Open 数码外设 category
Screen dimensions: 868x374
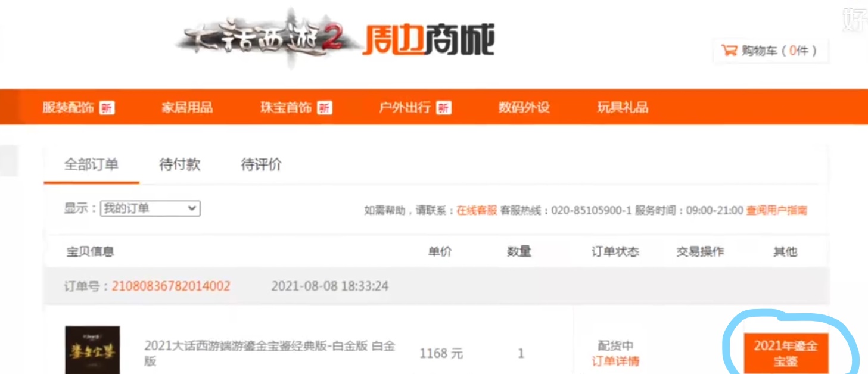coord(524,108)
